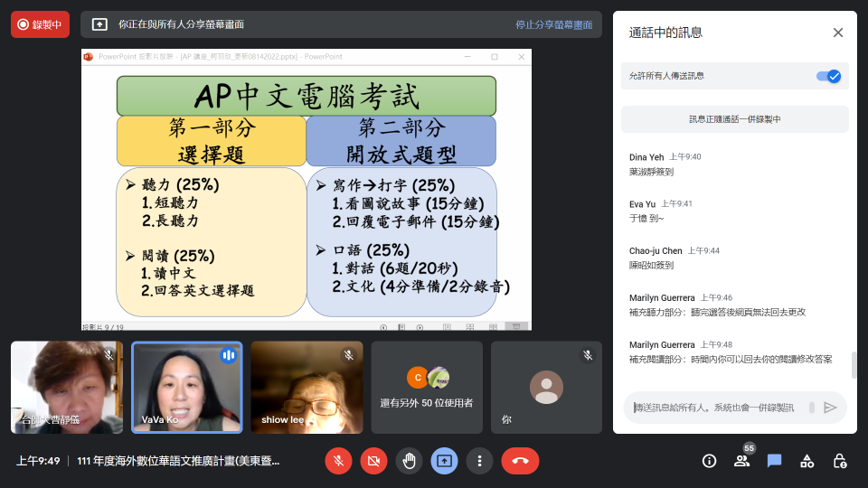The height and width of the screenshot is (488, 868).
Task: Click the 口語 (25%) bullet text
Action: coord(371,250)
